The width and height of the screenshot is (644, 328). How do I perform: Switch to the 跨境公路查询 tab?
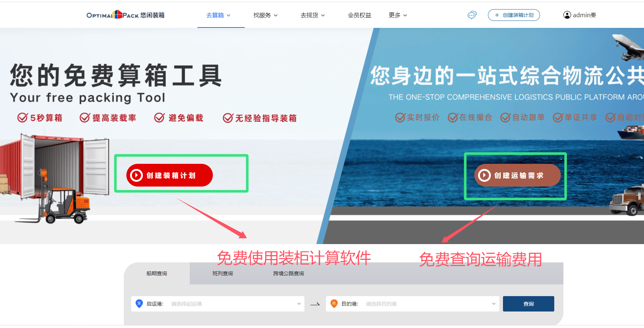coord(289,273)
